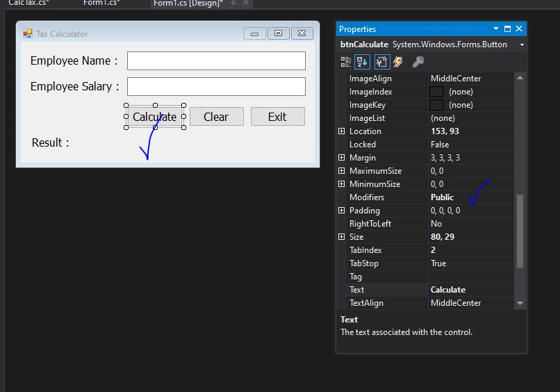560x392 pixels.
Task: Select the Modifiers property value Public
Action: (442, 197)
